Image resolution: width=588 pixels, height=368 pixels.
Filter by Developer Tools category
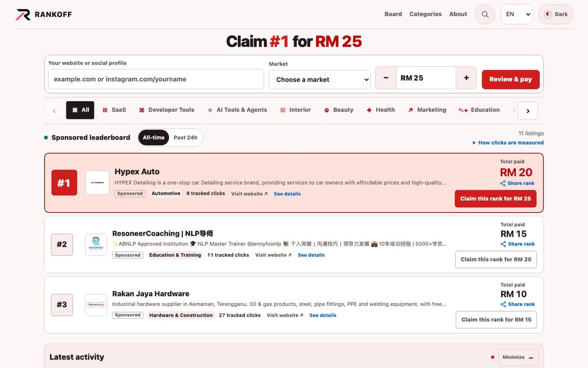167,110
